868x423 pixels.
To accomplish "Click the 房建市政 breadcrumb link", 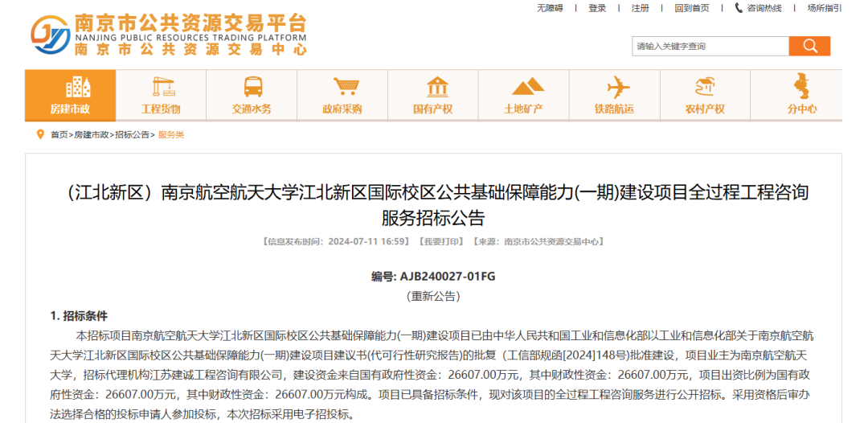I will [x=92, y=135].
